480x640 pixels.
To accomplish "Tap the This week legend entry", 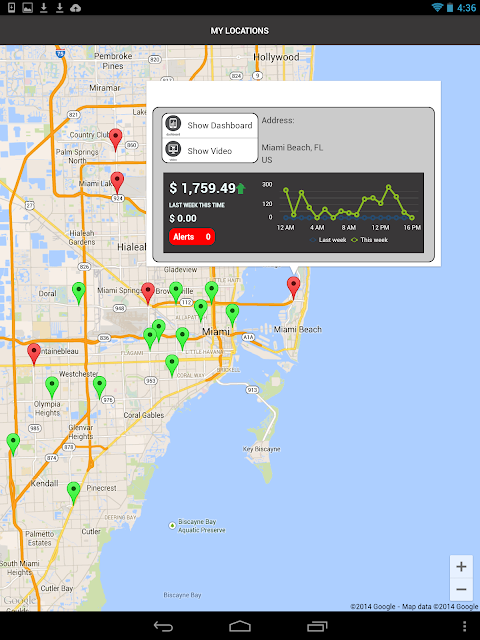I will click(x=370, y=240).
